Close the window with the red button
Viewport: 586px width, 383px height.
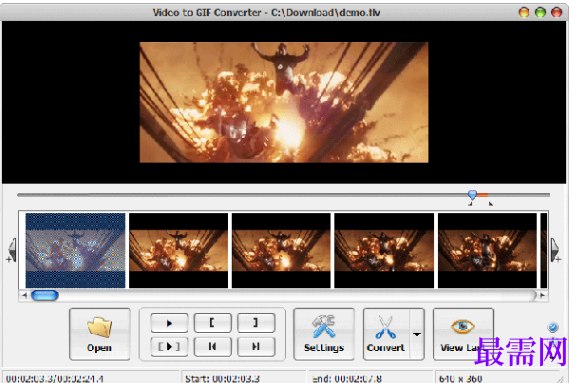point(557,12)
